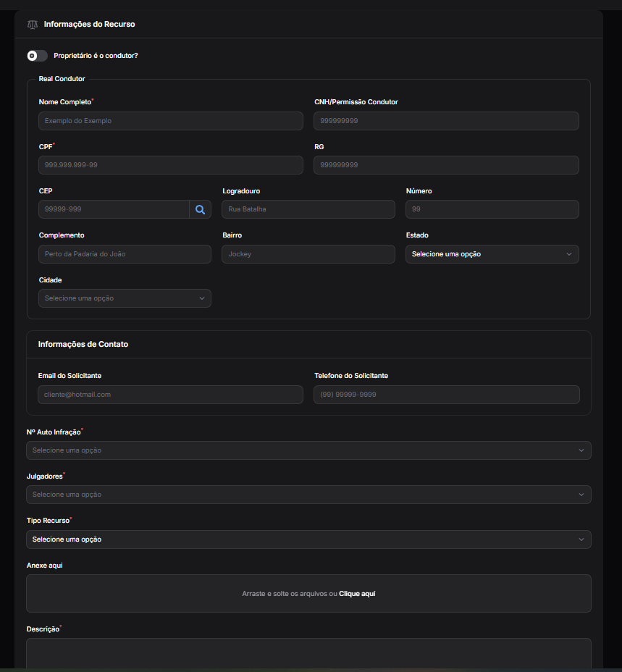Screen dimensions: 622x672
Task: Click the scales icon beside Informações do Recurso
Action: [32, 24]
